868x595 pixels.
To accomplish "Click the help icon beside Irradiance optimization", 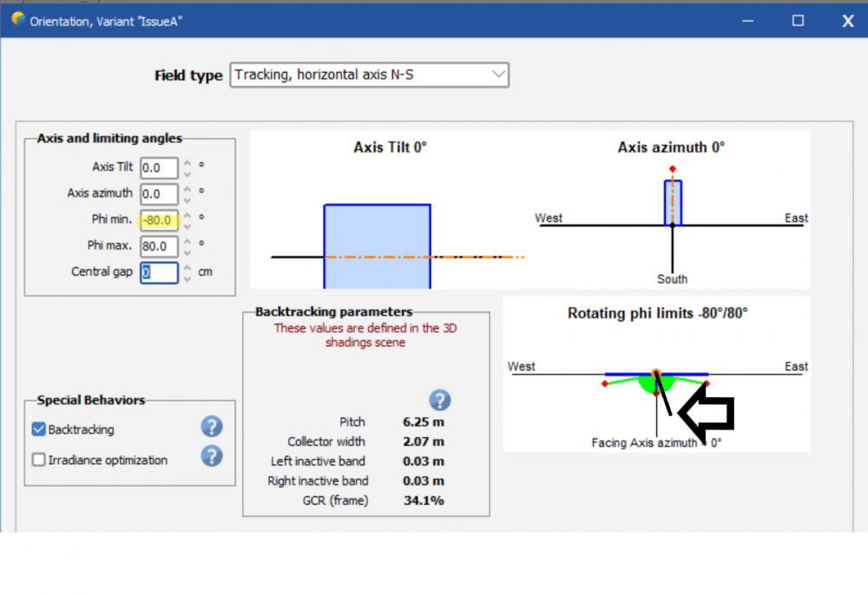I will click(212, 456).
